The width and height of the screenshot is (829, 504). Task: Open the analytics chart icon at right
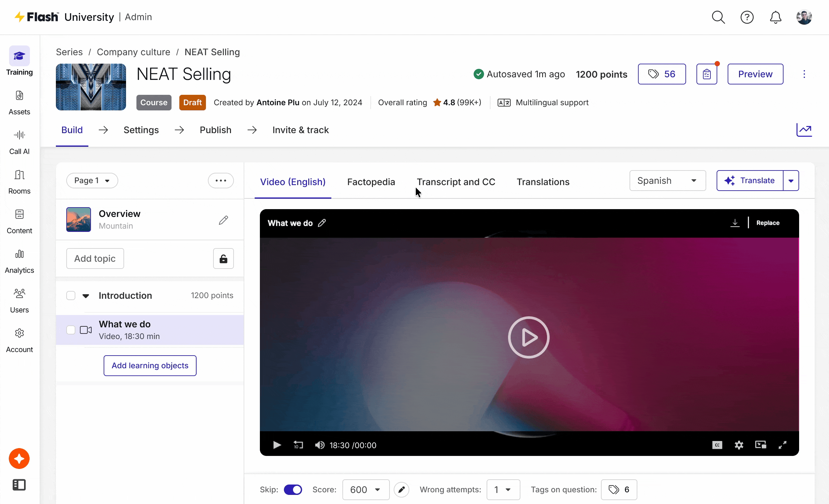(x=804, y=130)
